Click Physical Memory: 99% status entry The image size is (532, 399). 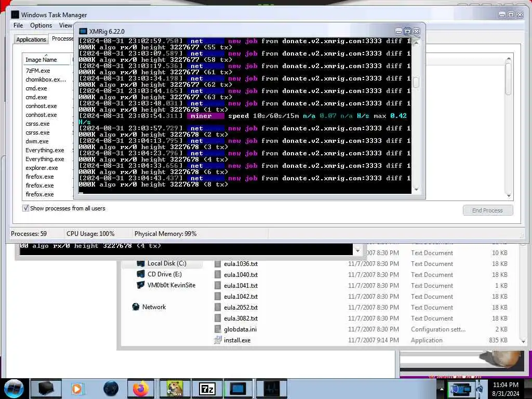point(165,234)
